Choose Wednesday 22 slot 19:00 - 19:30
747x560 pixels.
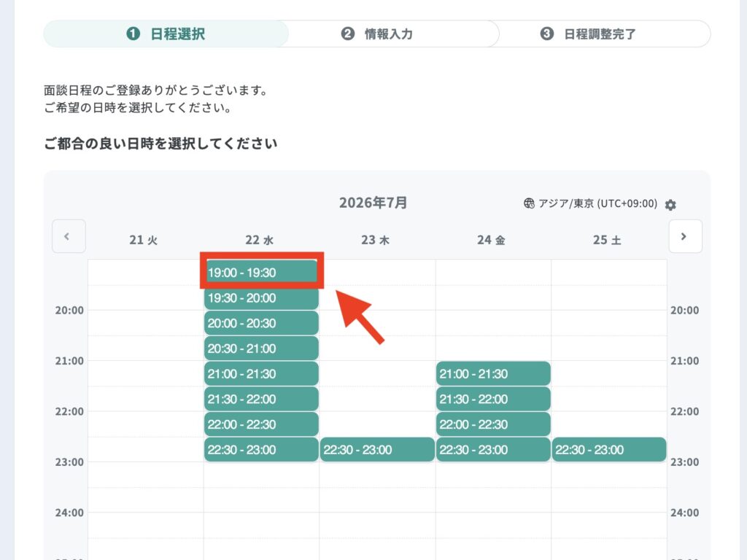tap(261, 273)
